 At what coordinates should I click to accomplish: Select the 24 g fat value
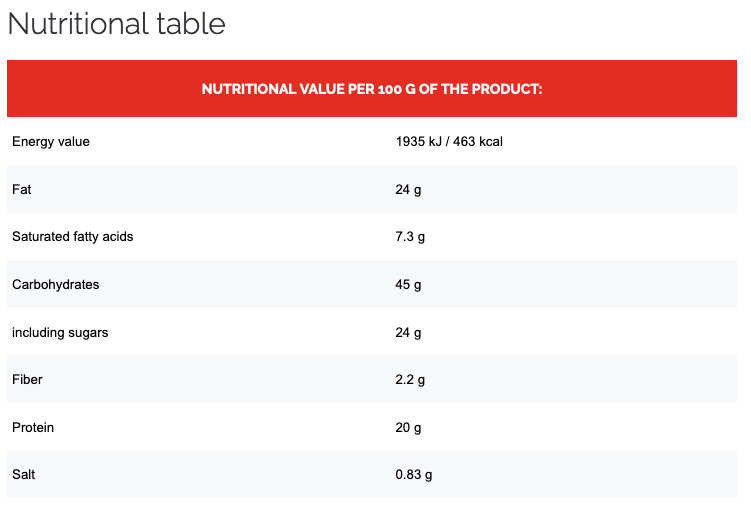tap(408, 189)
